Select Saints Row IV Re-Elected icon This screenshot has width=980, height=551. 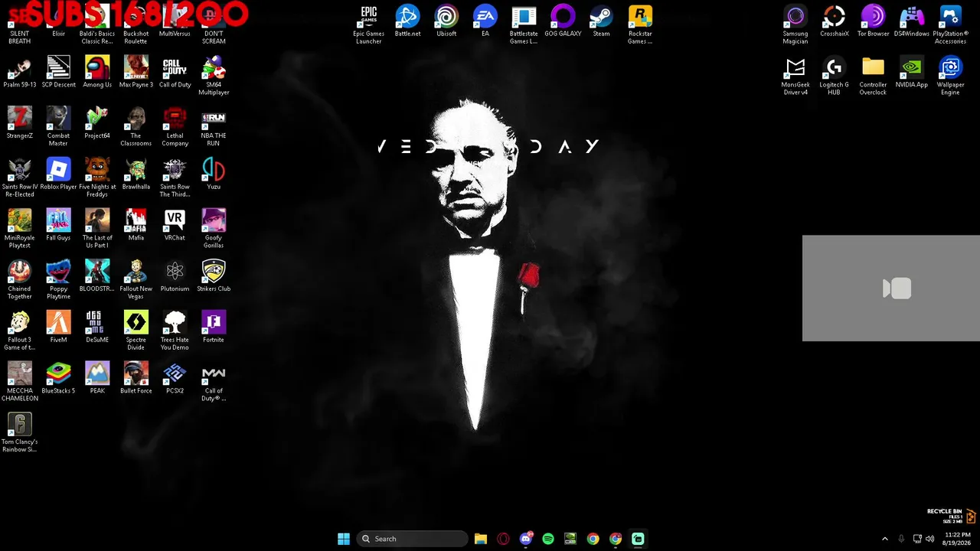point(20,178)
